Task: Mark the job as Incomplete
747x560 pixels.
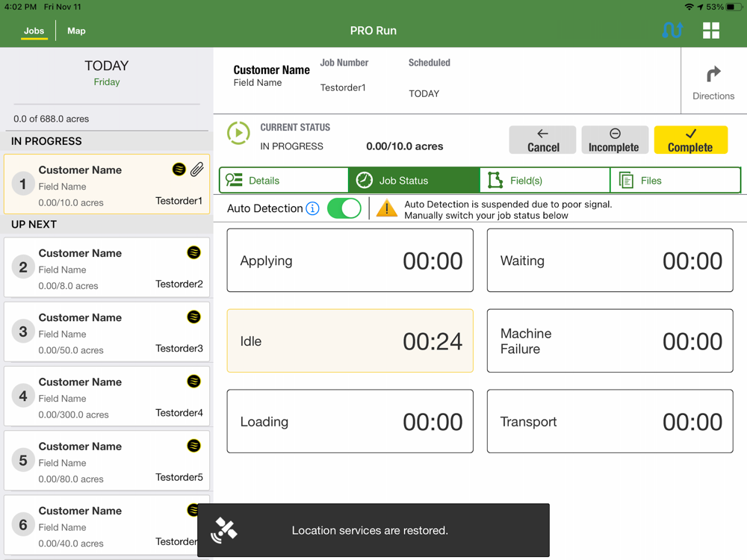Action: 615,140
